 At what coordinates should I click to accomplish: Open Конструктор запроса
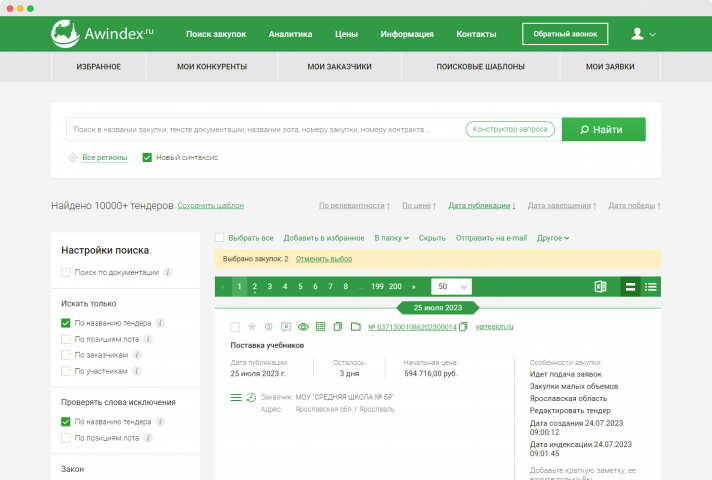(x=510, y=129)
